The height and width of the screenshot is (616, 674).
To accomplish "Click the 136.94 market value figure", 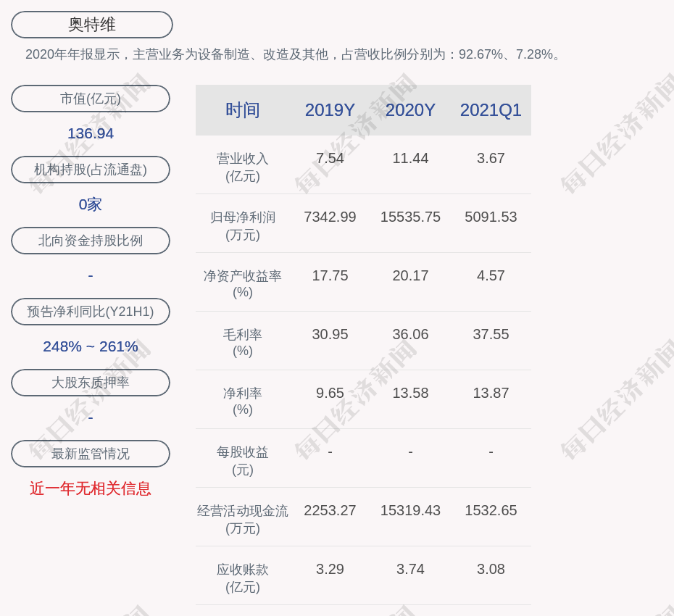I will click(91, 133).
